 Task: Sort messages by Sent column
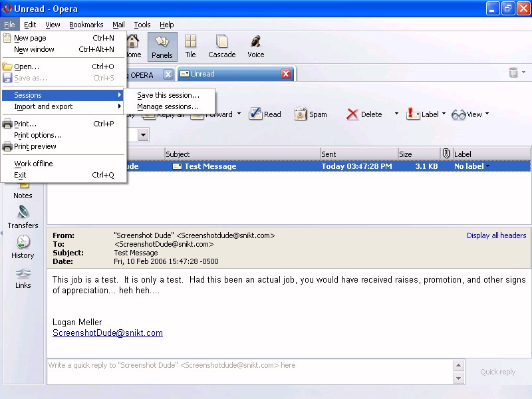click(359, 154)
